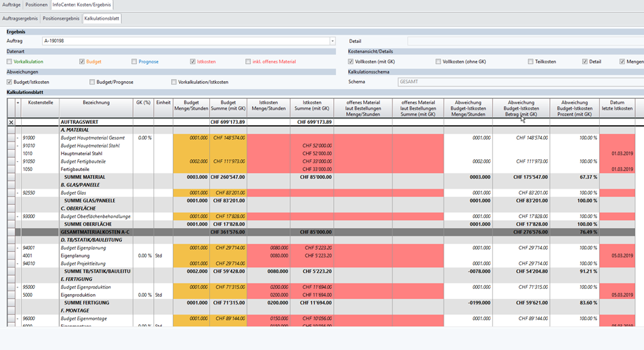
Task: Disable the Istkosten checkbox
Action: 193,61
